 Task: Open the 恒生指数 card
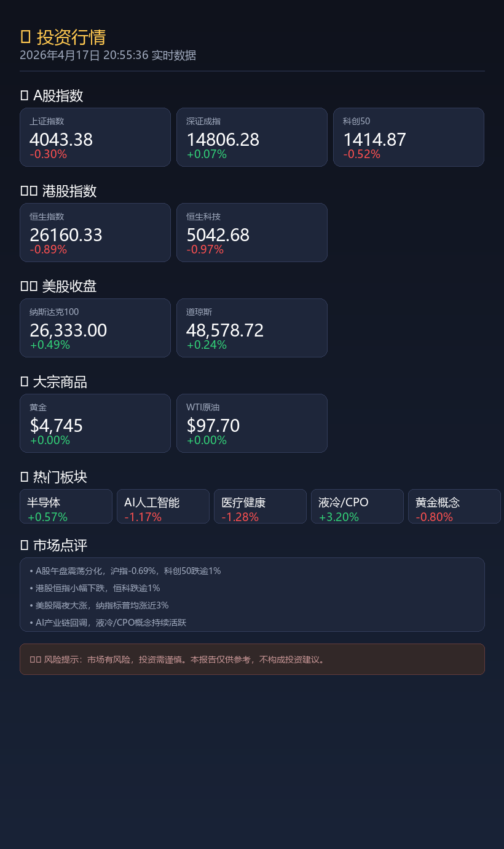coord(95,233)
